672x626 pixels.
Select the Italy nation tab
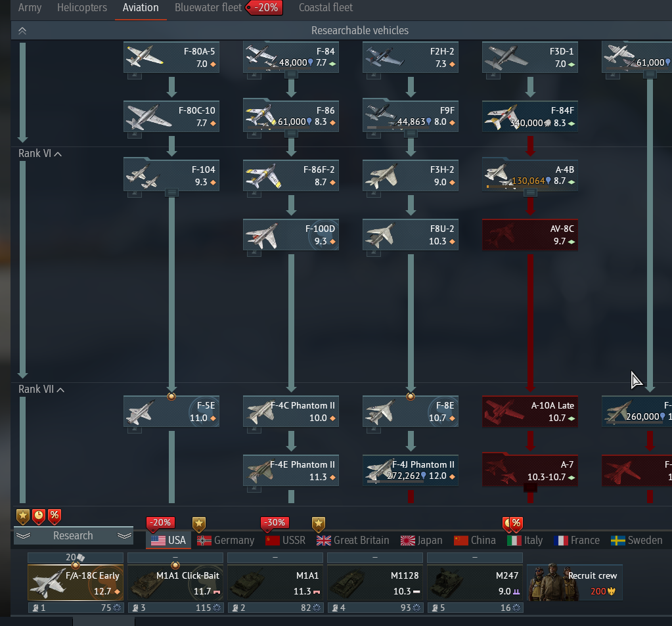tap(525, 541)
